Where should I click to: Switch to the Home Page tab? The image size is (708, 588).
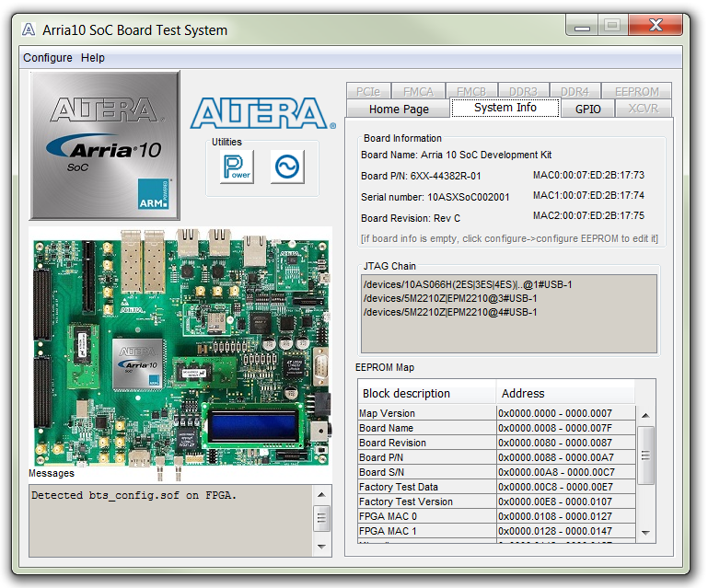(x=399, y=109)
